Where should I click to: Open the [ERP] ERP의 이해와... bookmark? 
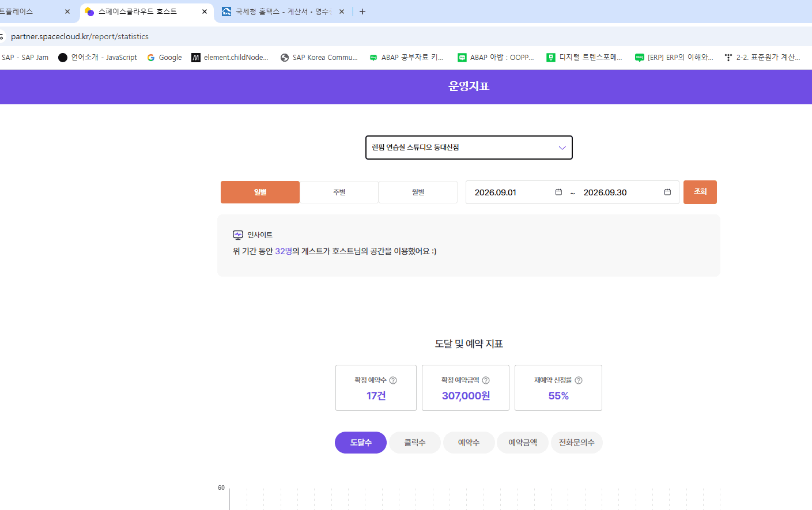[x=674, y=58]
